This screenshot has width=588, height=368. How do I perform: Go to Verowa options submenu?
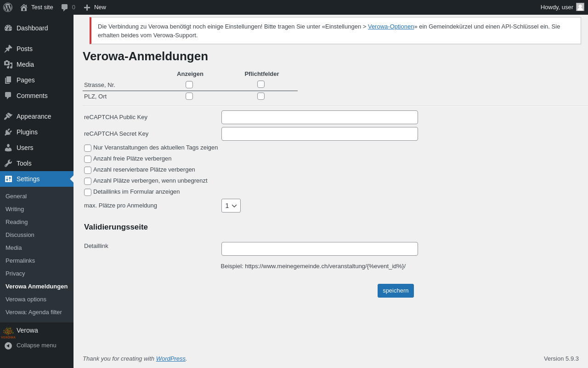pos(26,299)
